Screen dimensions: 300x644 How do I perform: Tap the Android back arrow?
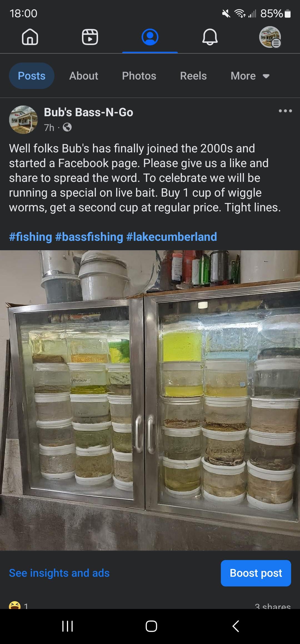[x=236, y=626]
